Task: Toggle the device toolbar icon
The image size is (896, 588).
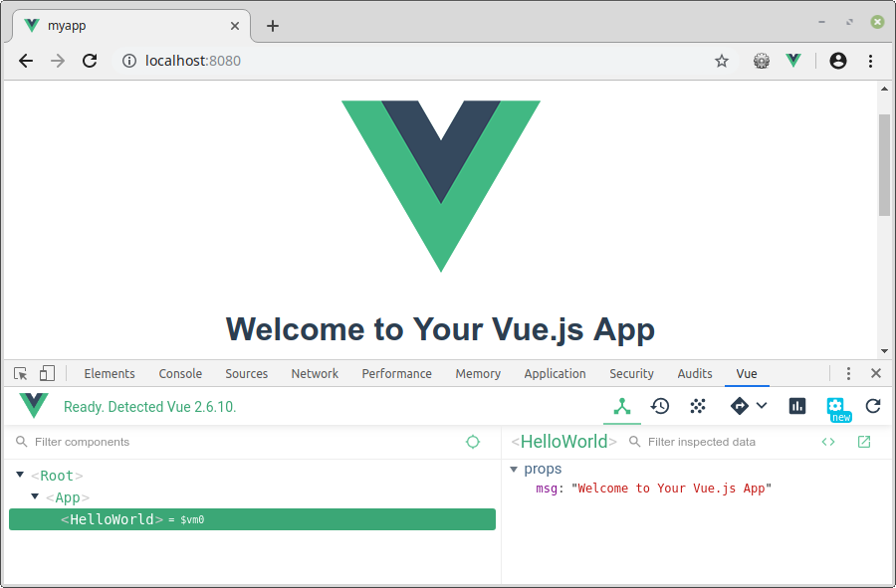Action: click(47, 373)
